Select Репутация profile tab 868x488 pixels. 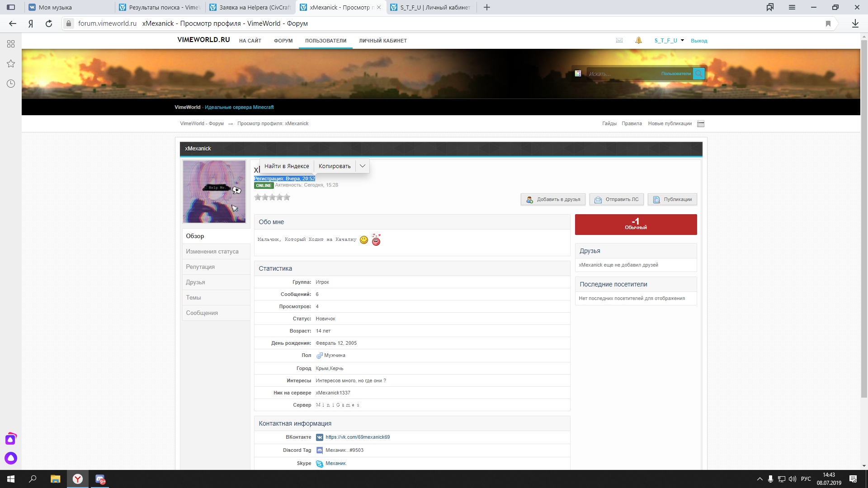pyautogui.click(x=216, y=267)
